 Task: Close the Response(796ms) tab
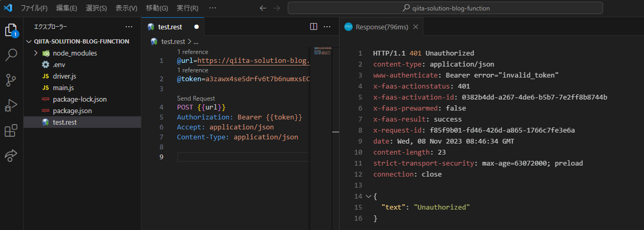pos(416,27)
